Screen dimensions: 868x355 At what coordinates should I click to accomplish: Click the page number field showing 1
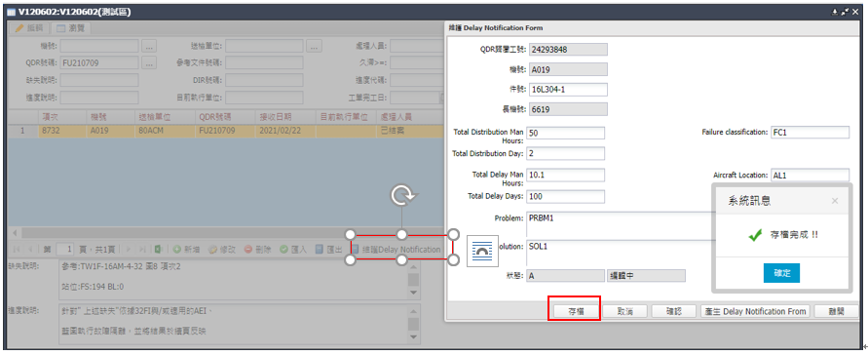pyautogui.click(x=64, y=250)
